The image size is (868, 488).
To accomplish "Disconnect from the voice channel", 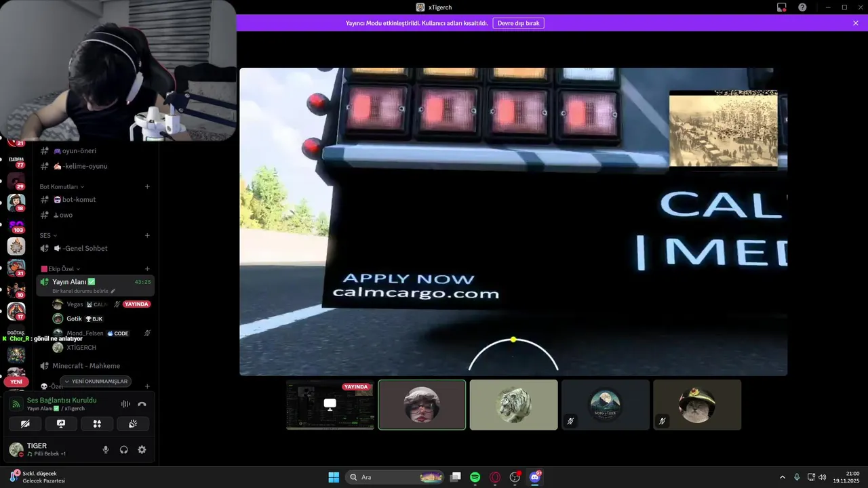I will click(142, 404).
